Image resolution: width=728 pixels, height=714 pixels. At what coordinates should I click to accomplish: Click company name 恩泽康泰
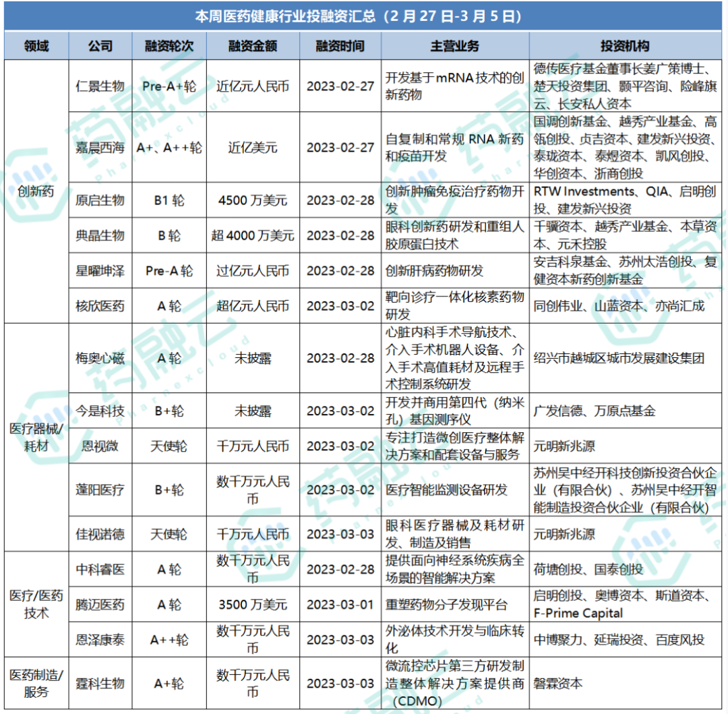tap(100, 640)
